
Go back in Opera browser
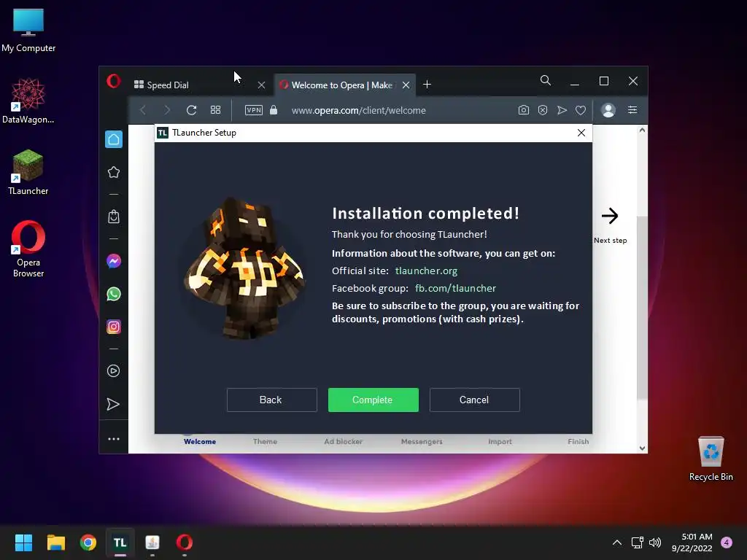(x=143, y=110)
